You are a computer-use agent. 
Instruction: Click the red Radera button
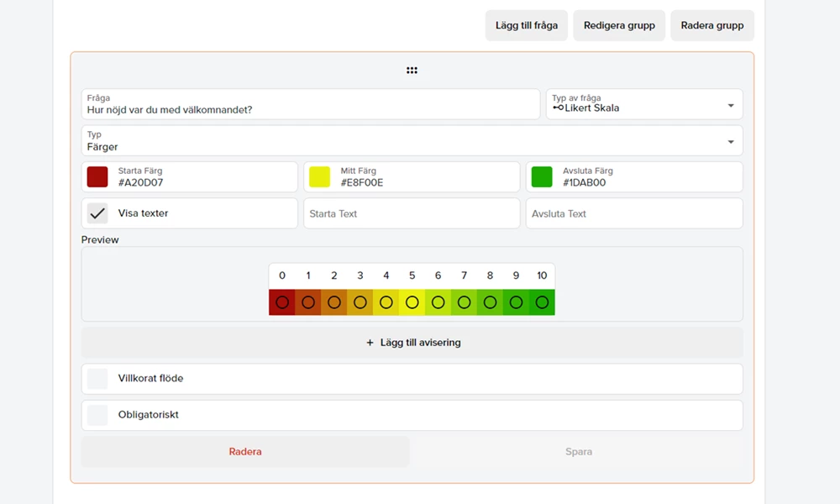pos(245,452)
